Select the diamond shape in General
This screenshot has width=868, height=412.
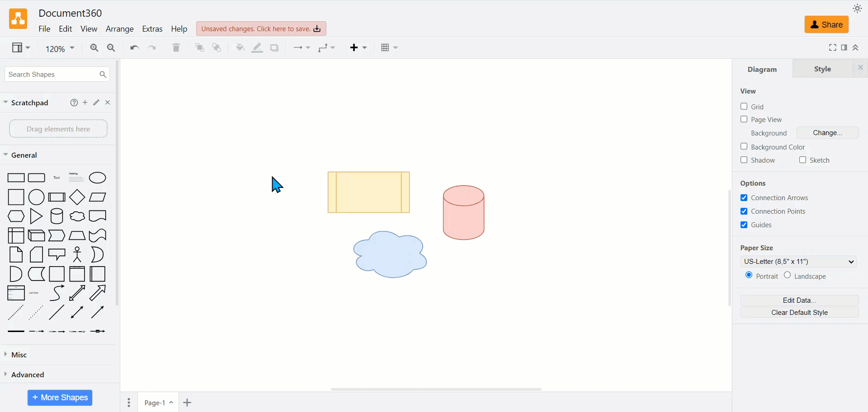point(77,197)
